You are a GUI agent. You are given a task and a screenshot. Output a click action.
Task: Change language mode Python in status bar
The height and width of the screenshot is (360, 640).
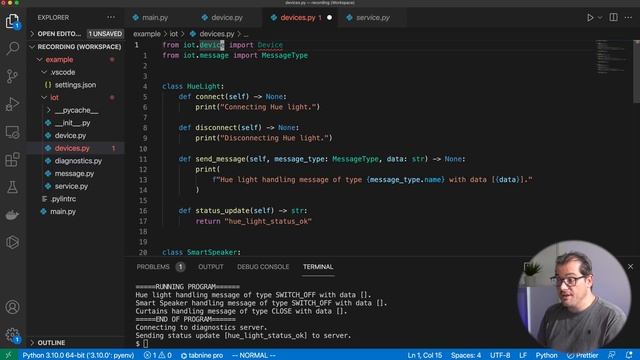click(546, 355)
